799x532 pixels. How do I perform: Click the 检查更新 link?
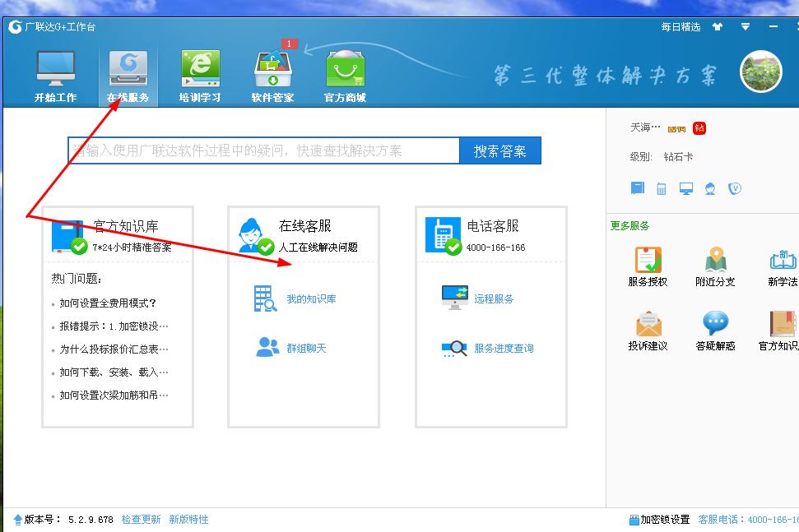click(x=142, y=520)
